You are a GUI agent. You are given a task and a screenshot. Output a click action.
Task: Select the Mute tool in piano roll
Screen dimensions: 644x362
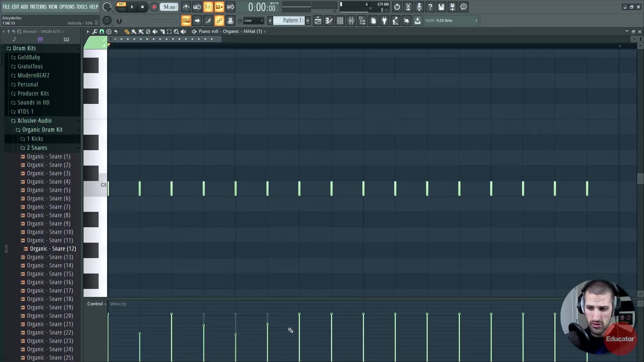click(155, 32)
